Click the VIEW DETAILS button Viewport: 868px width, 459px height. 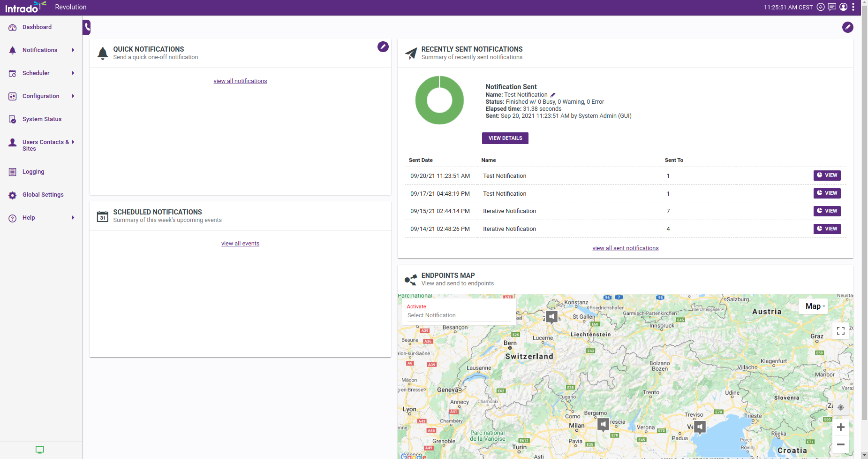click(x=505, y=138)
